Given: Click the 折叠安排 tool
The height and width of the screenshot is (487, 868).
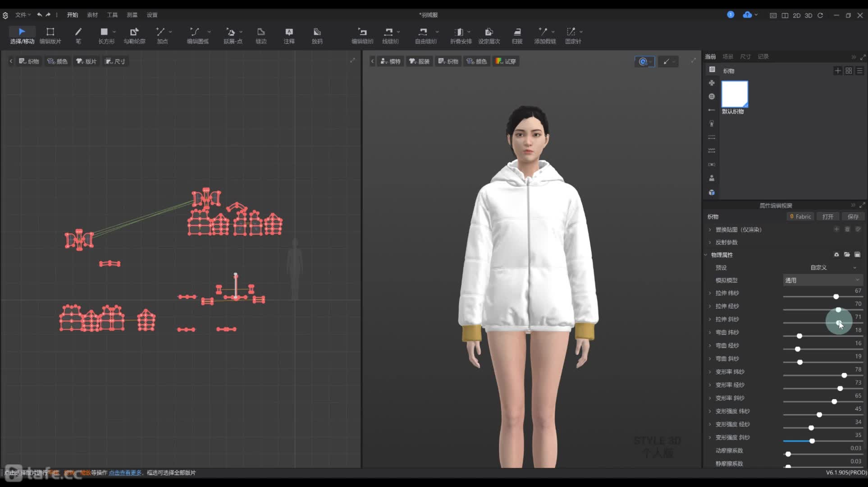Looking at the screenshot, I should click(460, 35).
